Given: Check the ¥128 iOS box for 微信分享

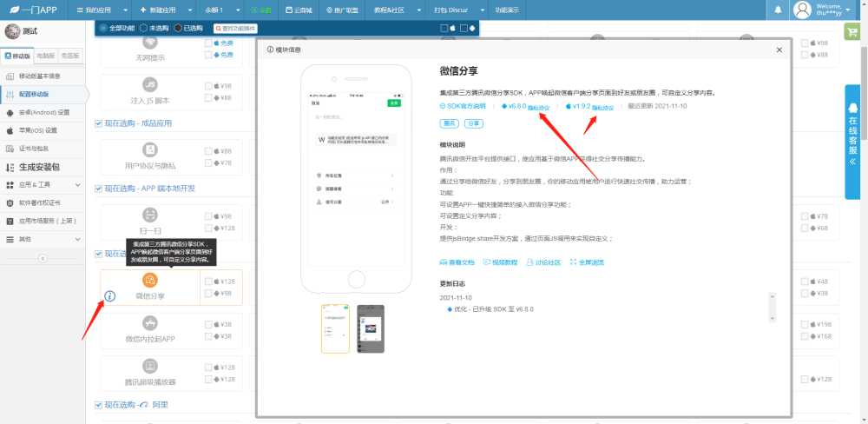Looking at the screenshot, I should (x=208, y=282).
